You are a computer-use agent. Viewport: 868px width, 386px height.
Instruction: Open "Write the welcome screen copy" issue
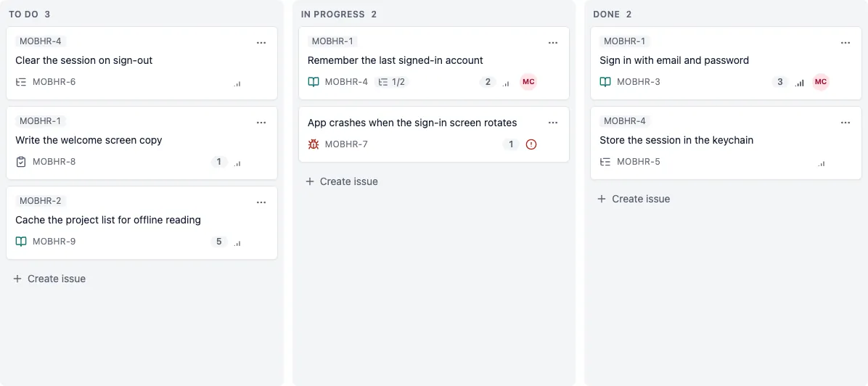tap(89, 140)
